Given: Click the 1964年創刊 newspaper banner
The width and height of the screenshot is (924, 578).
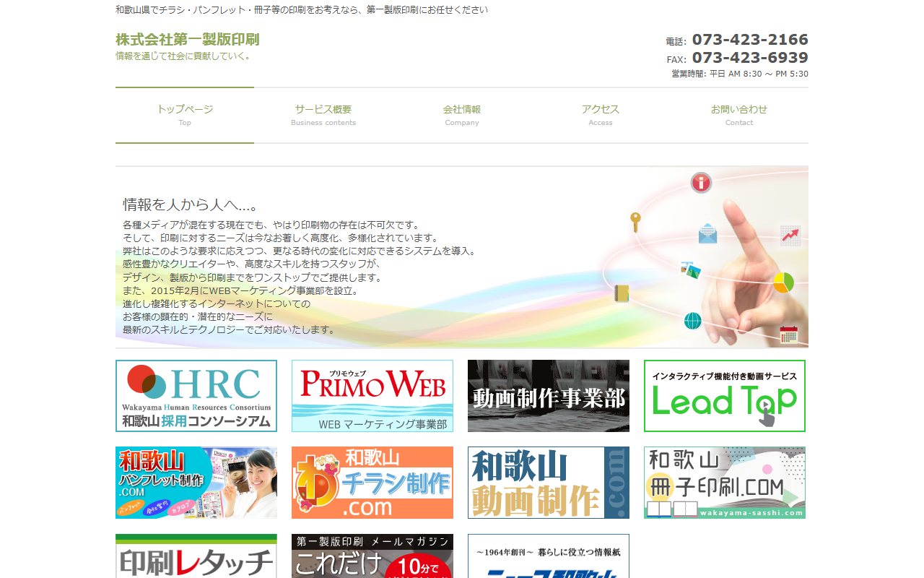Looking at the screenshot, I should pyautogui.click(x=549, y=556).
